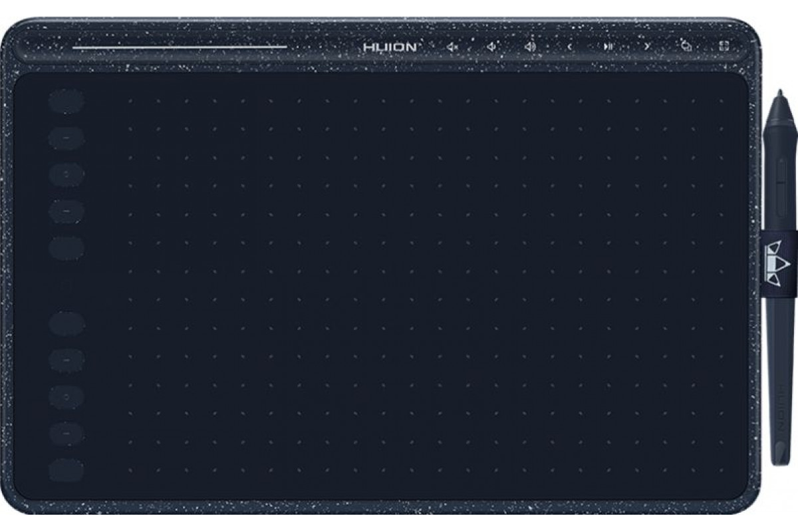This screenshot has width=798, height=532.
Task: Tap the four-corner fullscreen icon
Action: click(x=725, y=47)
